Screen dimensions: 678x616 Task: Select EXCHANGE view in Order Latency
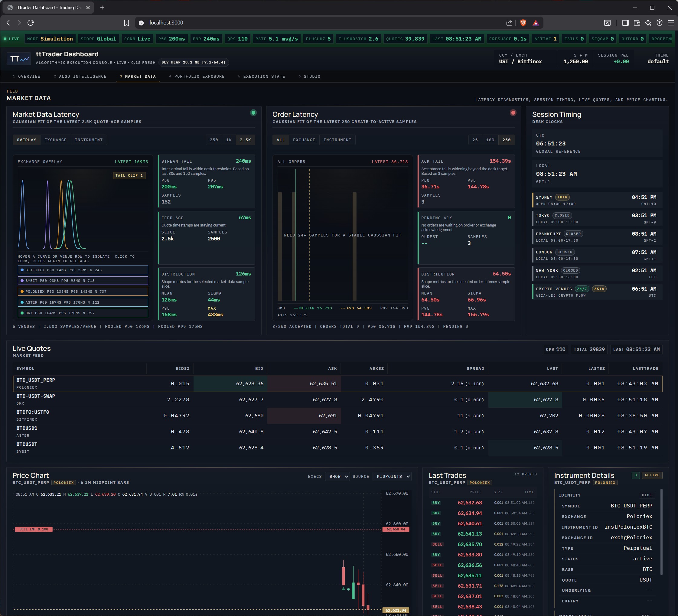point(304,140)
